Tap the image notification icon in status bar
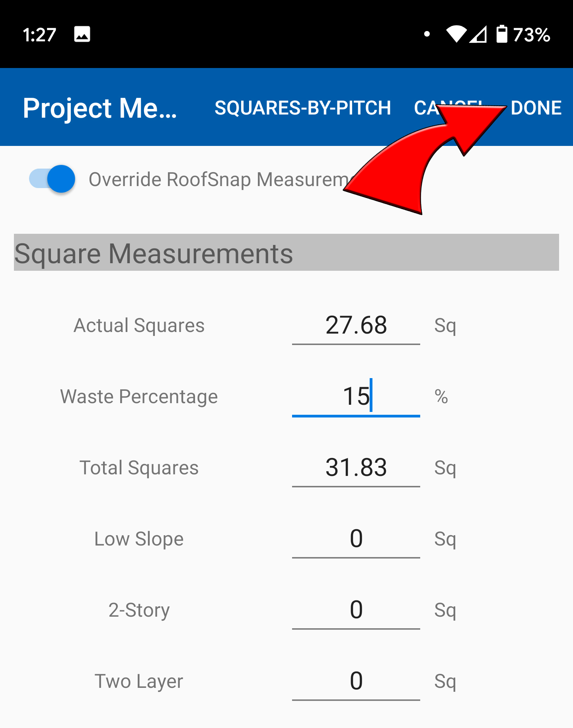 tap(82, 34)
